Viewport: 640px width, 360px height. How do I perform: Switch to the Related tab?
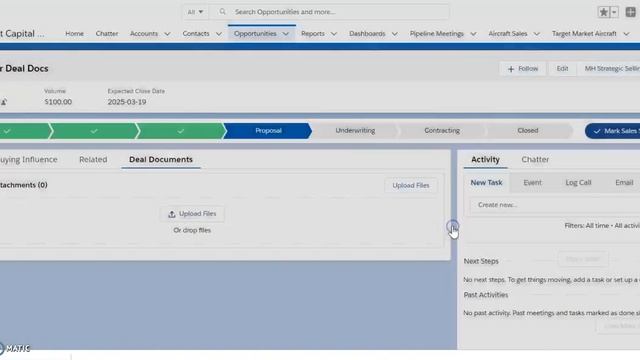point(93,160)
